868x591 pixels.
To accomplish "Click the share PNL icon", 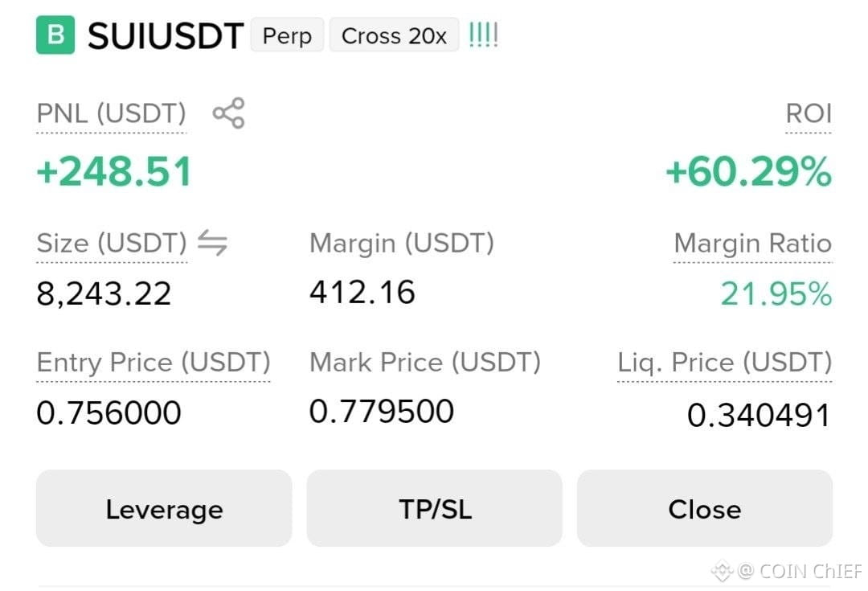I will coord(228,113).
